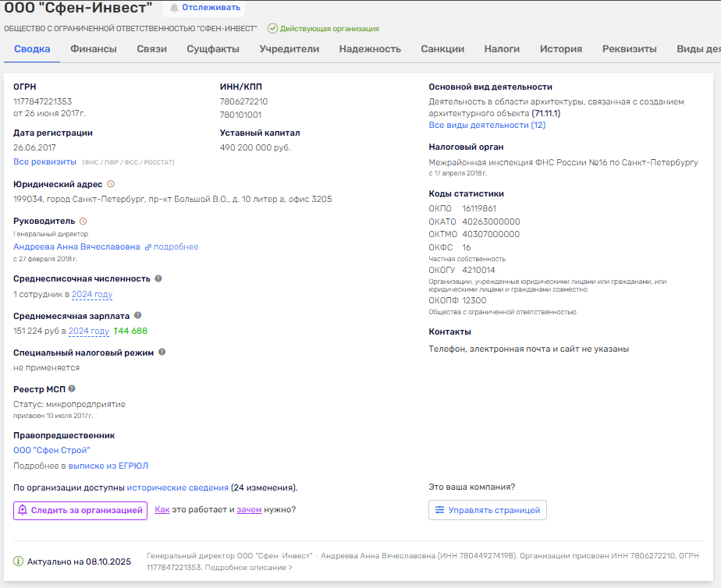Switch to the Финансы tab
721x588 pixels.
pos(94,49)
